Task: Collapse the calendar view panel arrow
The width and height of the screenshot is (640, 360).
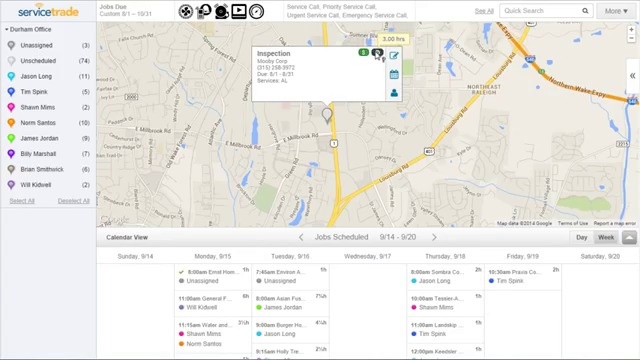Action: [629, 237]
